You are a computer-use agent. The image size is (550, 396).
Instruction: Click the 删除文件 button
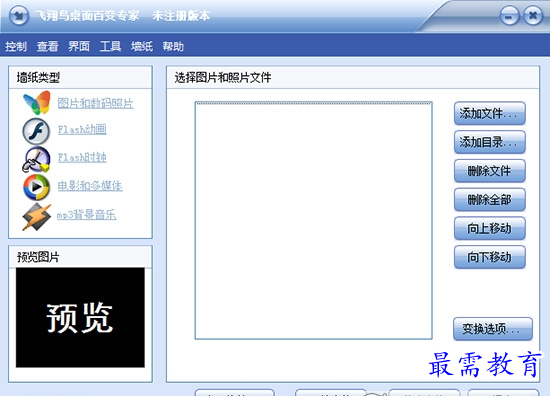(490, 171)
